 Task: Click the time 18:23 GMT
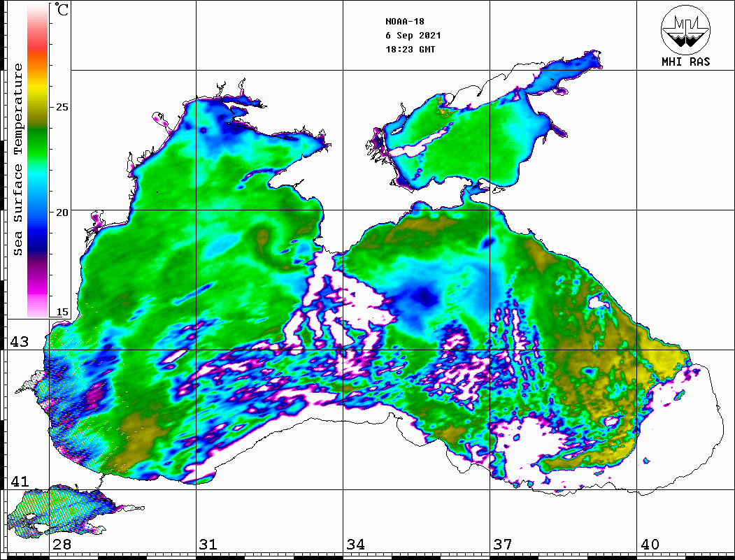410,49
